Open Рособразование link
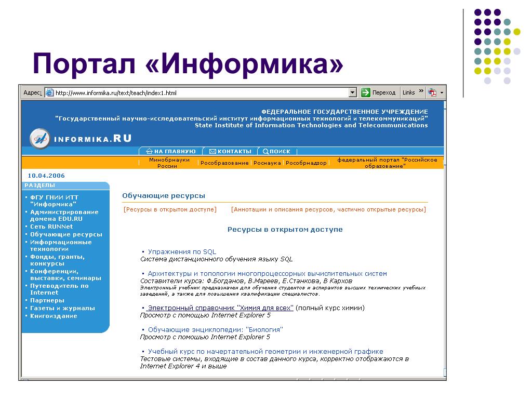Screen dimensions: 532x399 coord(224,163)
